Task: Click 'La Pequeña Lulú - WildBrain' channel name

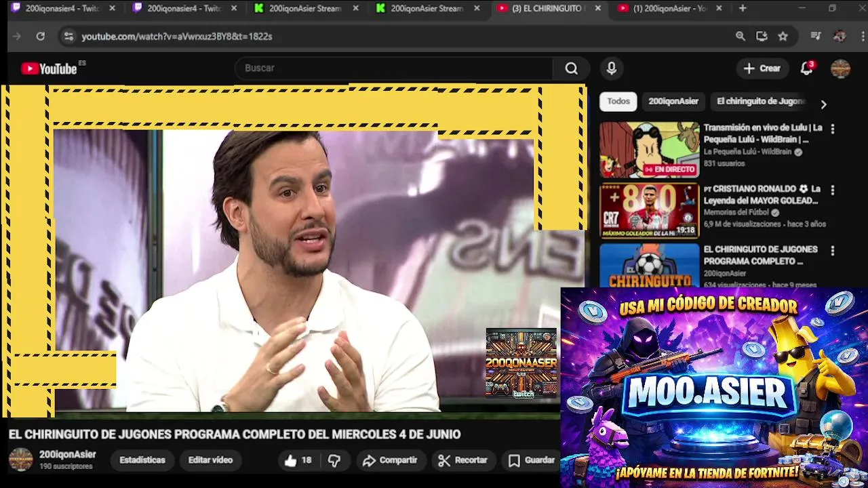Action: [747, 152]
